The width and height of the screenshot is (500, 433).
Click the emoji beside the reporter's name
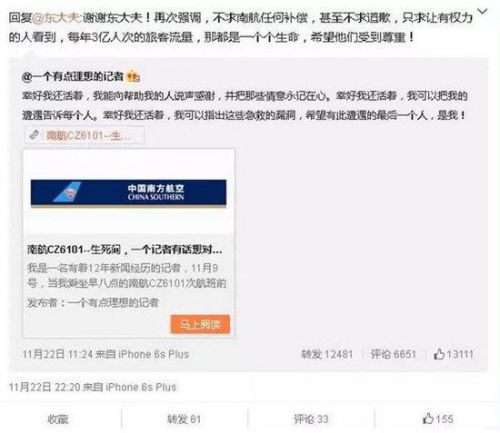[x=133, y=77]
